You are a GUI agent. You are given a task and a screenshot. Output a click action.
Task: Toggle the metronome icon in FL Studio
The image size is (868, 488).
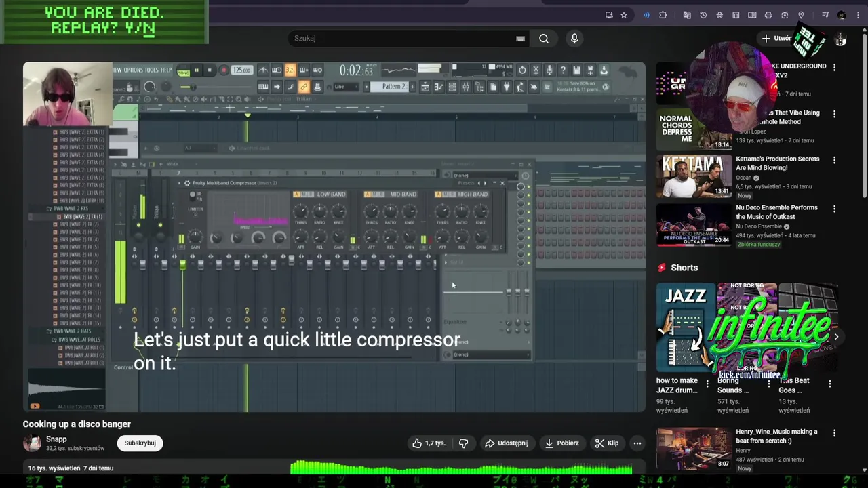[x=263, y=70]
